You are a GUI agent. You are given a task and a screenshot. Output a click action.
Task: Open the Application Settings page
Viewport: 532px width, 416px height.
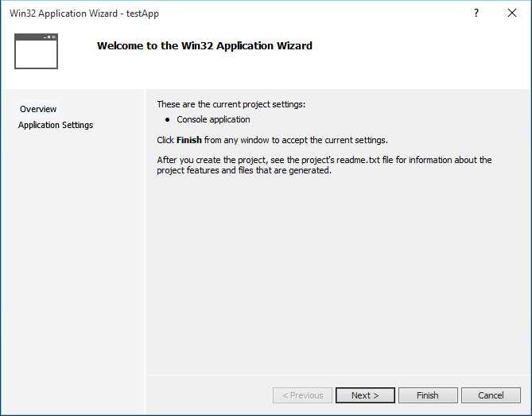[x=56, y=125]
